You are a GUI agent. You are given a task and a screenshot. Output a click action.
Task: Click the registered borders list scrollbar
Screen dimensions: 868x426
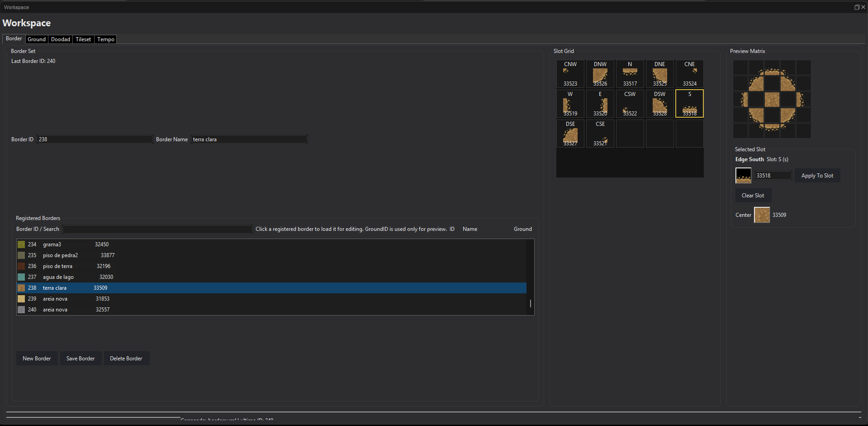[x=530, y=277]
